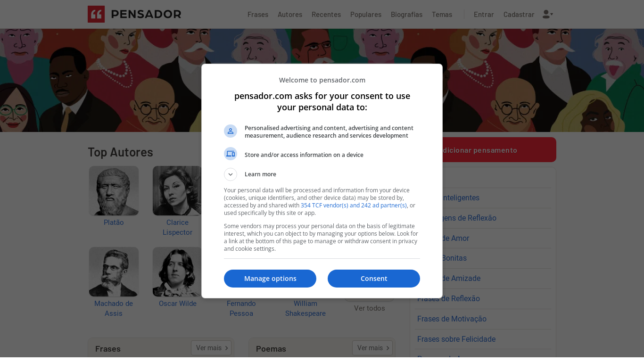644x362 pixels.
Task: Open the Autores menu item
Action: [290, 15]
